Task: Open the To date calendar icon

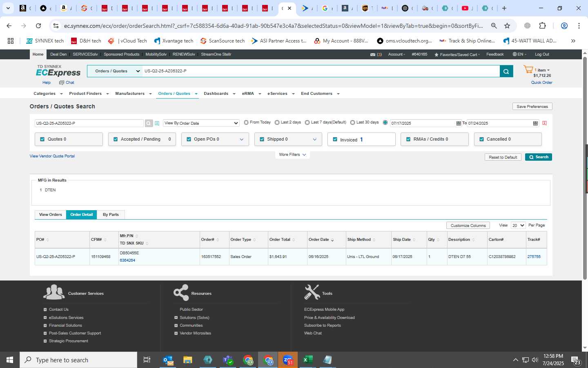Action: [x=535, y=123]
